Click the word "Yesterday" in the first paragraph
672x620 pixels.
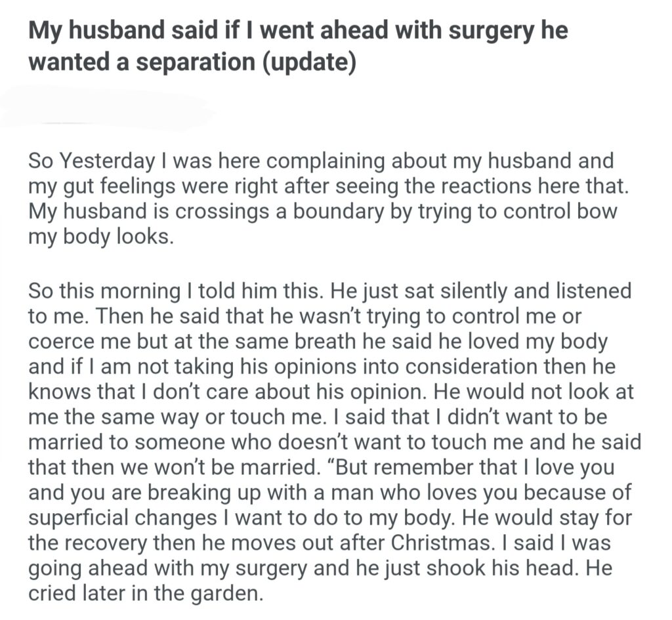(101, 161)
